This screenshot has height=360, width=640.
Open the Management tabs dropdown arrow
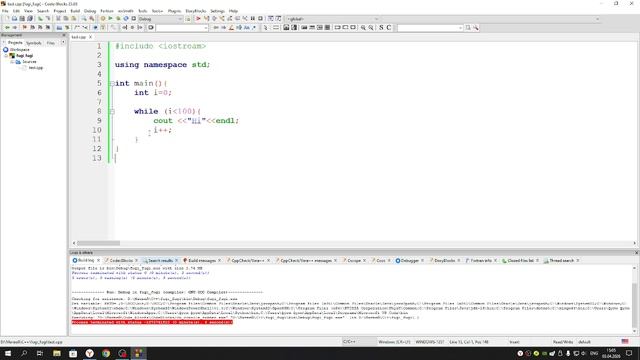tap(63, 42)
